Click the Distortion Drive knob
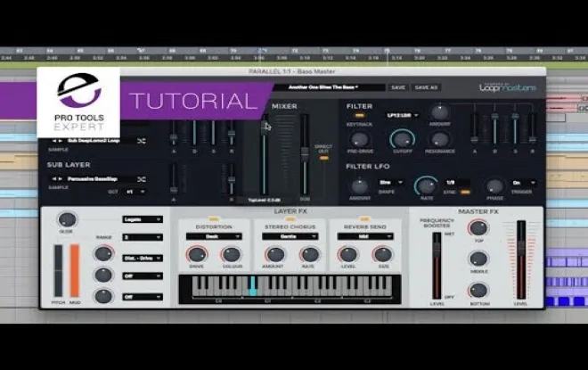588x370 pixels. (197, 255)
